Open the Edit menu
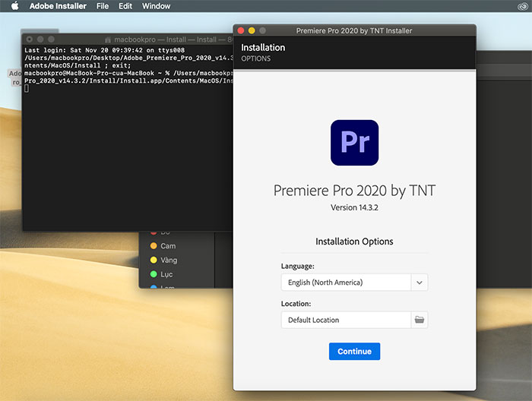The image size is (532, 401). click(125, 6)
